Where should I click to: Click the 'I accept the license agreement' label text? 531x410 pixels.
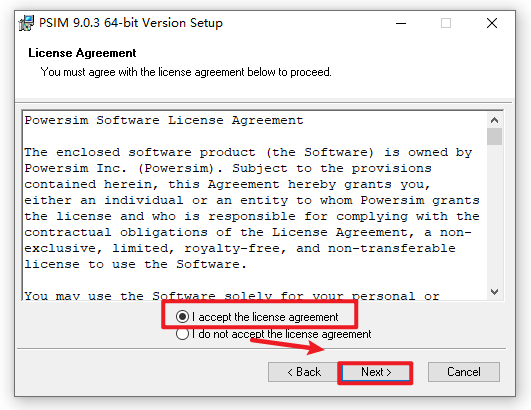tap(265, 317)
